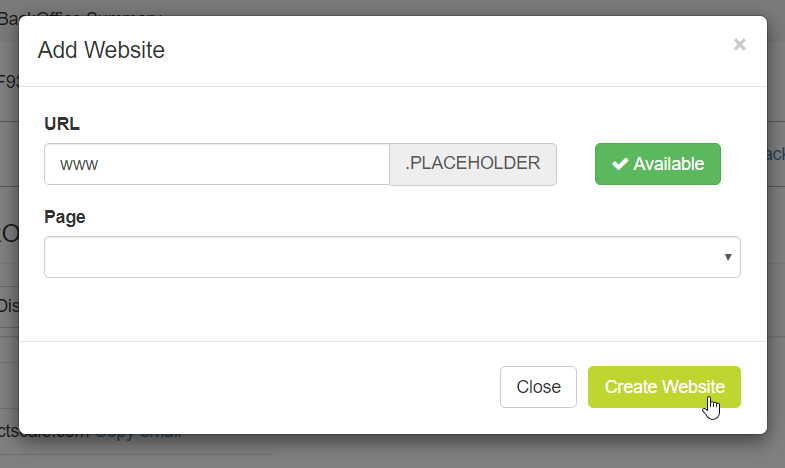
Task: Click the partially hidden "Copy email" link
Action: 138,435
